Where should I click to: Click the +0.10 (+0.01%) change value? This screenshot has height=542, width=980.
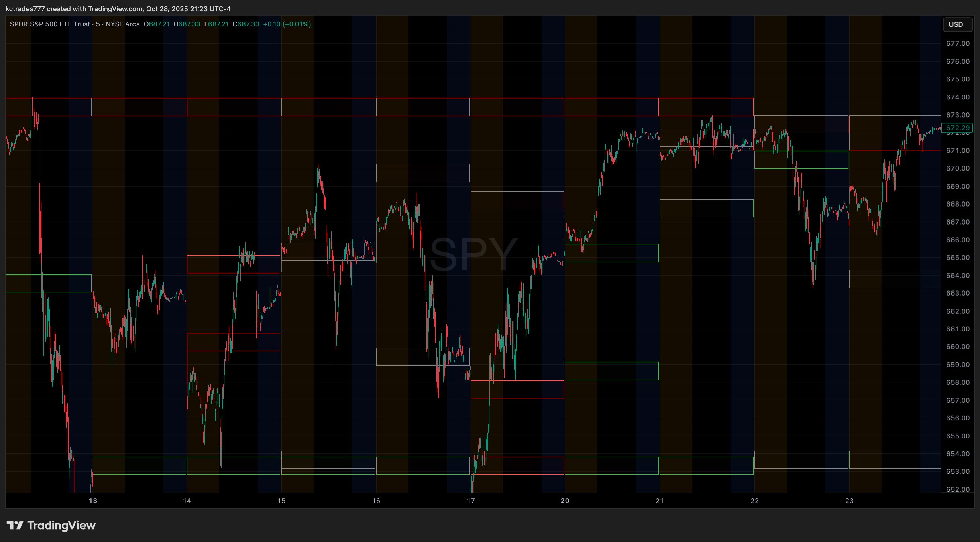pos(287,24)
